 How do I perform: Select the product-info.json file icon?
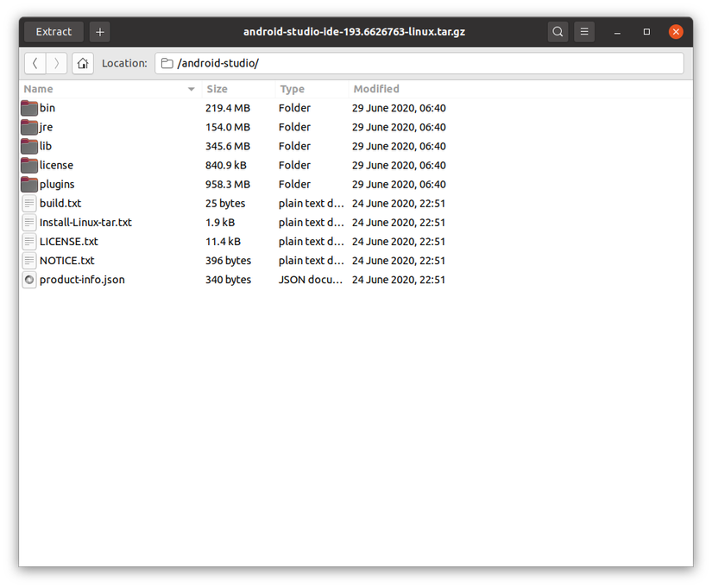coord(29,280)
